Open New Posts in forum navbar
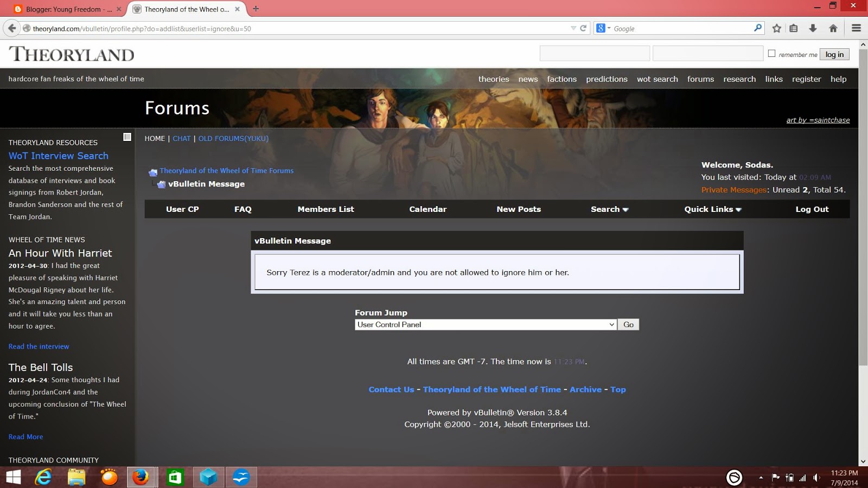 click(519, 209)
